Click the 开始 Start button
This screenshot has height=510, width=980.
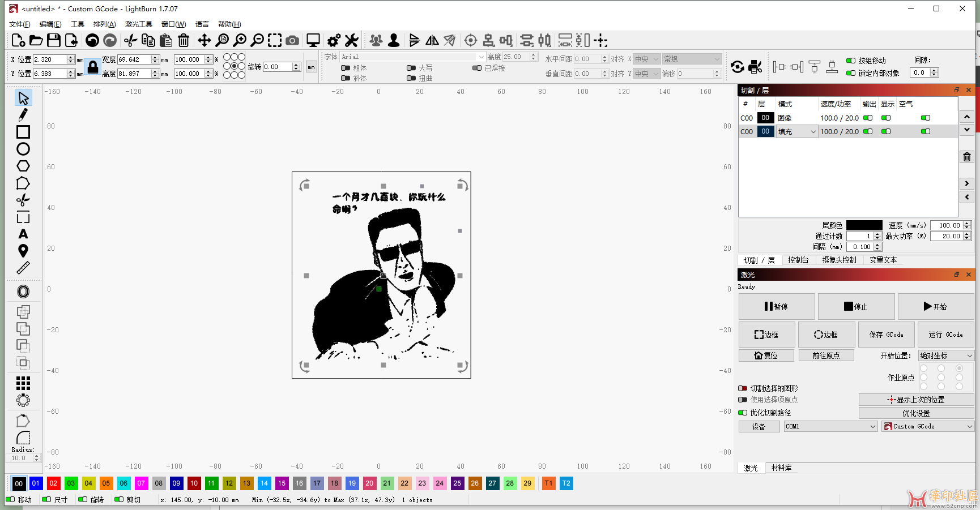(x=936, y=306)
